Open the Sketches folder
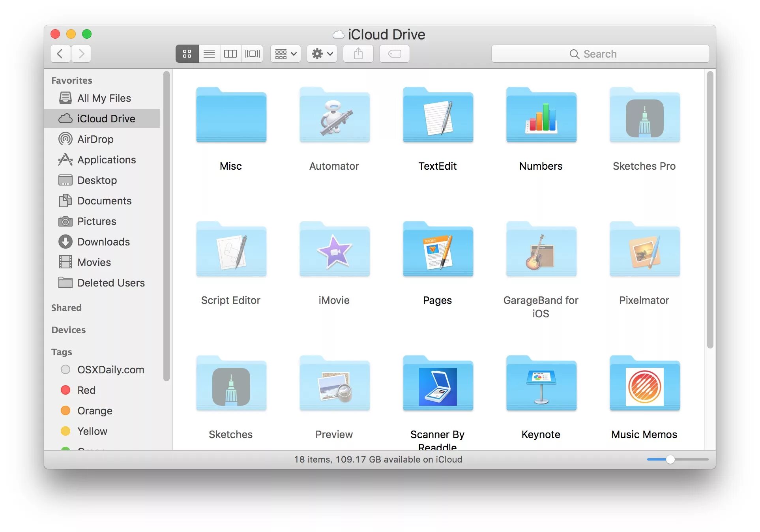 pyautogui.click(x=231, y=383)
